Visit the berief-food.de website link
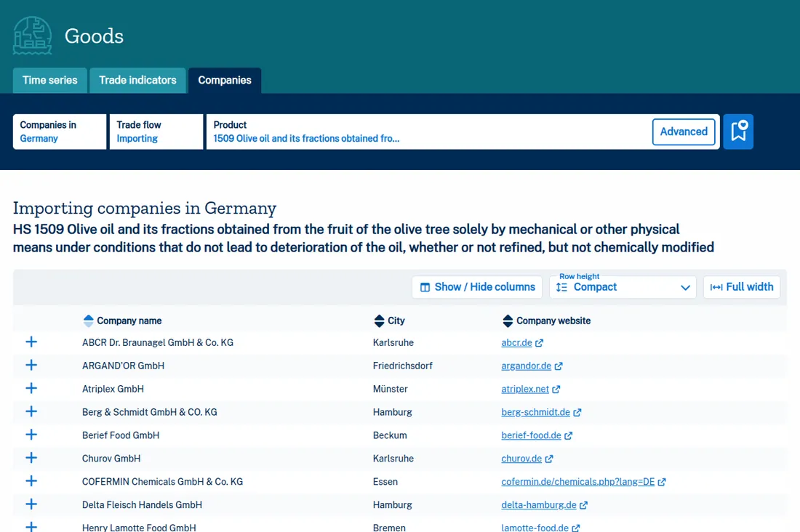This screenshot has width=800, height=532. 531,435
